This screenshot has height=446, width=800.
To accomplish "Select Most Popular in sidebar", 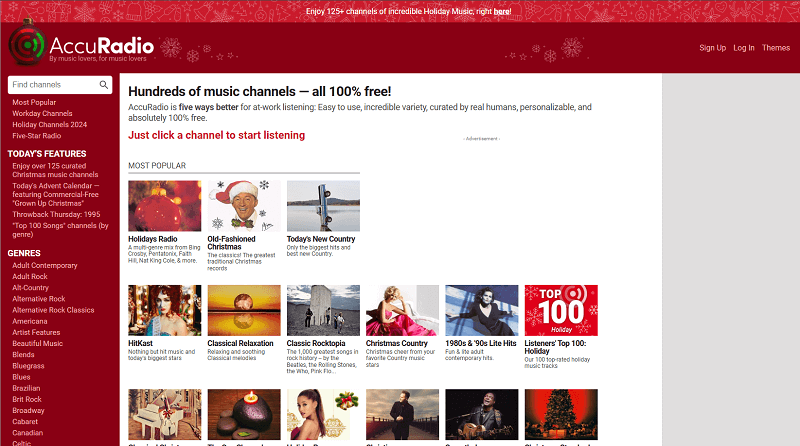I will pos(34,103).
